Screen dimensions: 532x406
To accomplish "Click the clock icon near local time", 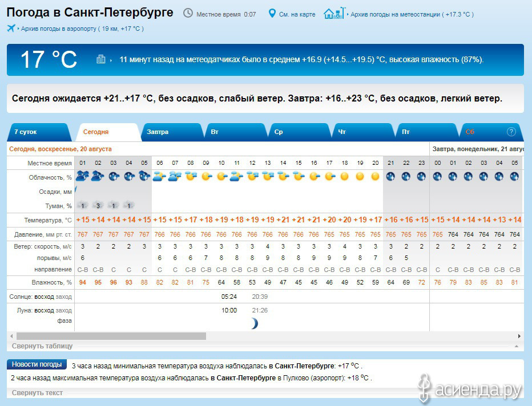I will (x=188, y=13).
